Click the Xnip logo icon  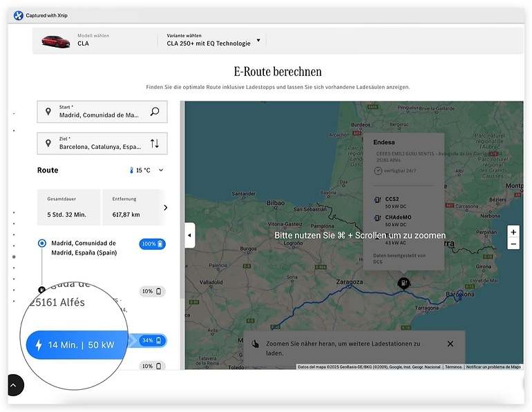19,15
